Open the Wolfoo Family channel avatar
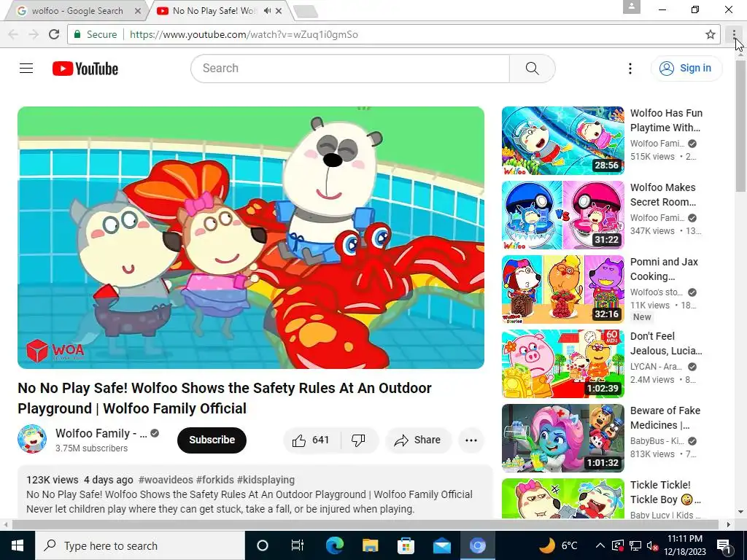 click(x=32, y=439)
